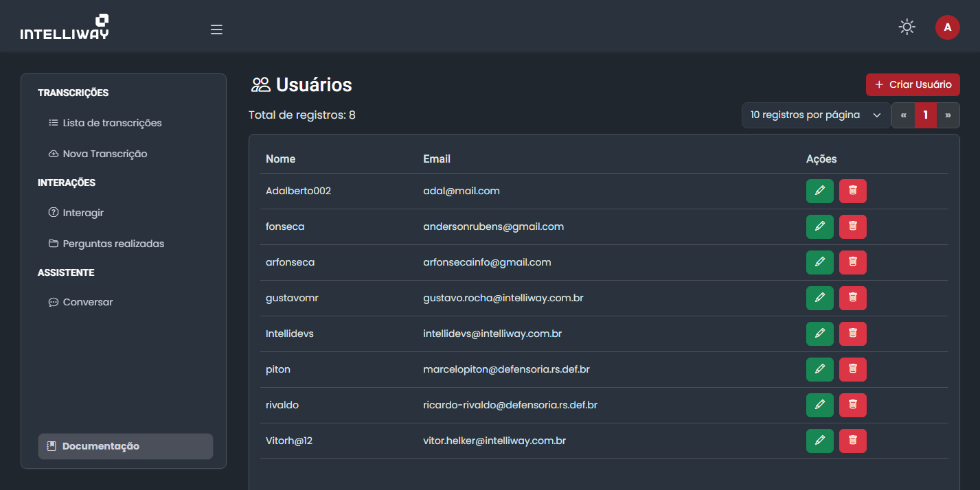Go to Nova Transcrição page
Viewport: 980px width, 490px height.
pos(104,154)
